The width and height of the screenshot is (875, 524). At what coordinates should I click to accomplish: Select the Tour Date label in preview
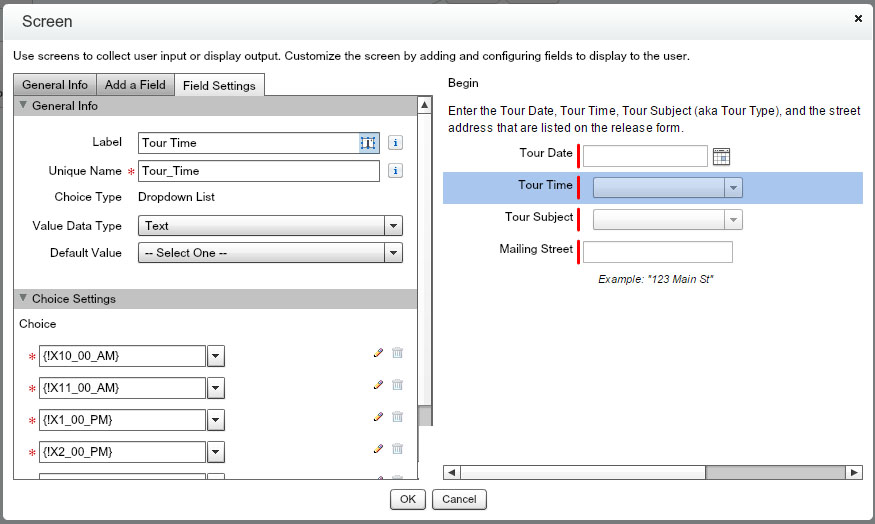click(x=546, y=153)
